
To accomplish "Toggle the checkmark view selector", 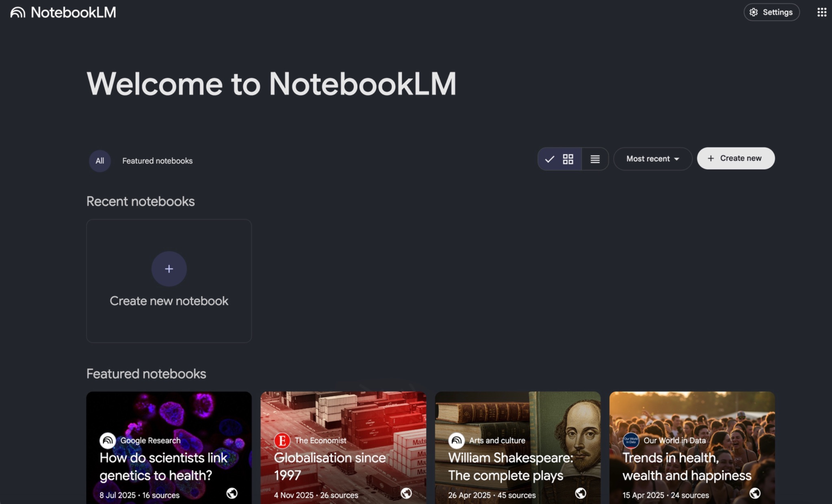I will [549, 159].
